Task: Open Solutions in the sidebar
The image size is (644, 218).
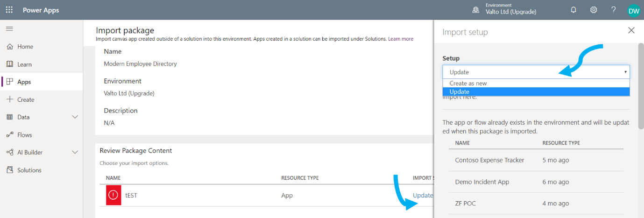Action: point(29,170)
